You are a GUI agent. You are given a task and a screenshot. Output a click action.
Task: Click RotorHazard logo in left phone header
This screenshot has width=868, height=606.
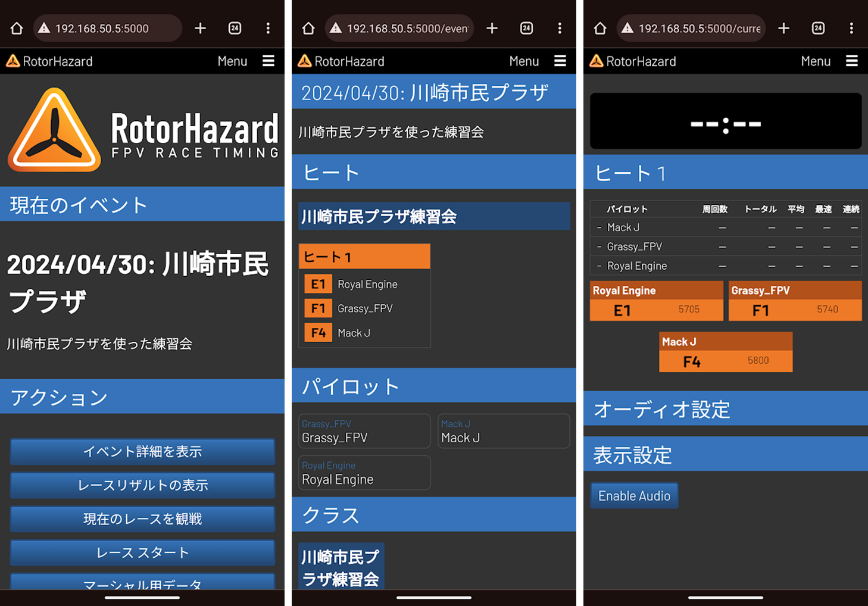tap(49, 61)
